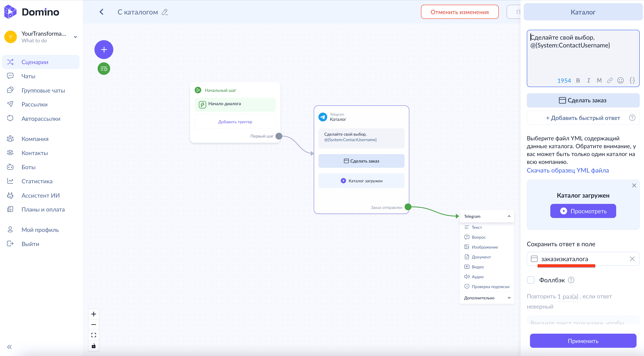644x356 pixels.
Task: Edit scenario name with pencil icon
Action: coord(165,12)
